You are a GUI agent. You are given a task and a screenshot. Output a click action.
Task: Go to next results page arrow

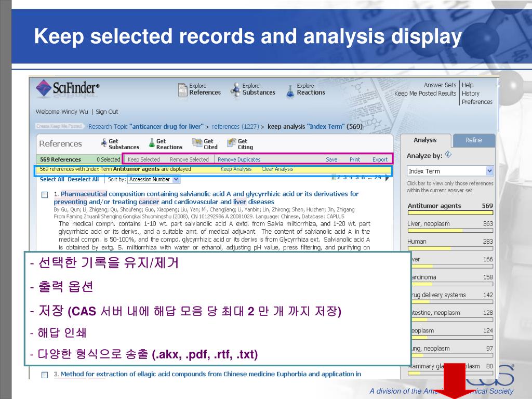387,178
